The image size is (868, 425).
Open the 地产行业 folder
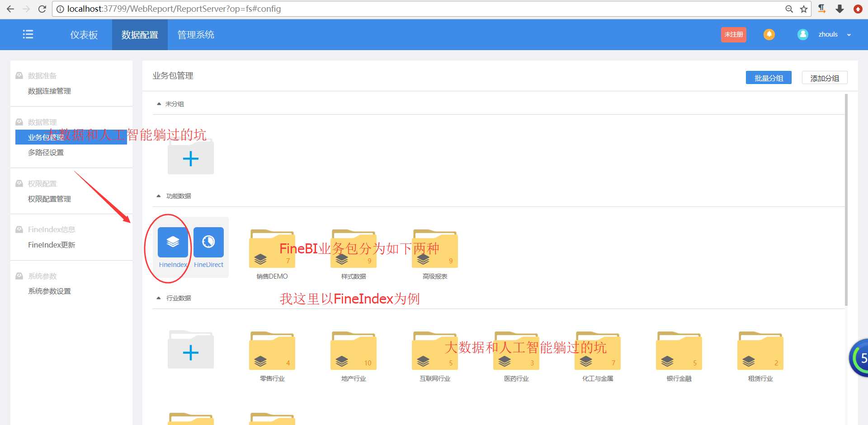coord(354,350)
